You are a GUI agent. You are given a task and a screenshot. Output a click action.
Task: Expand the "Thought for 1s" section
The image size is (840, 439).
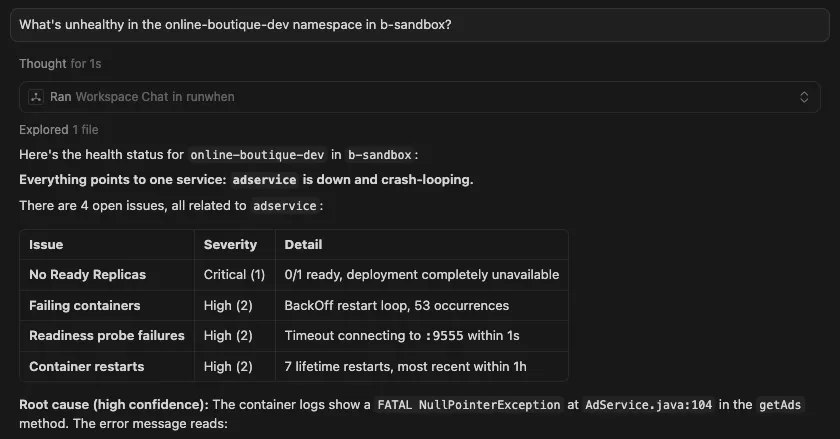tap(60, 63)
